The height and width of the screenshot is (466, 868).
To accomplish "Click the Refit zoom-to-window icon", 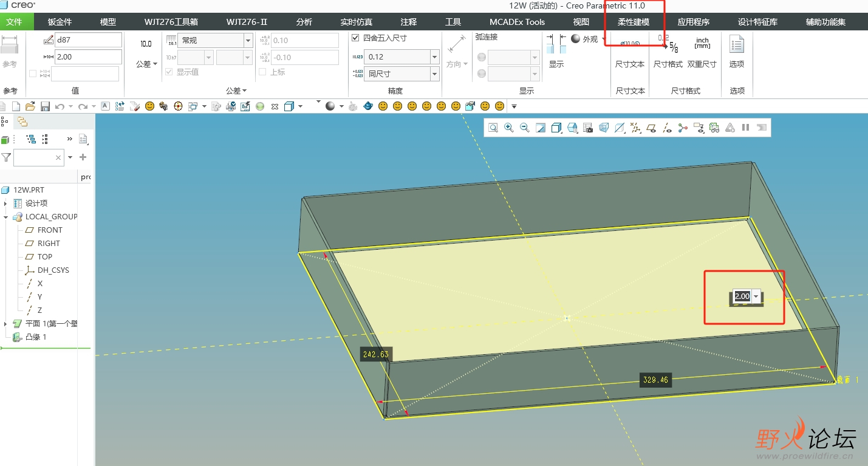I will click(493, 128).
